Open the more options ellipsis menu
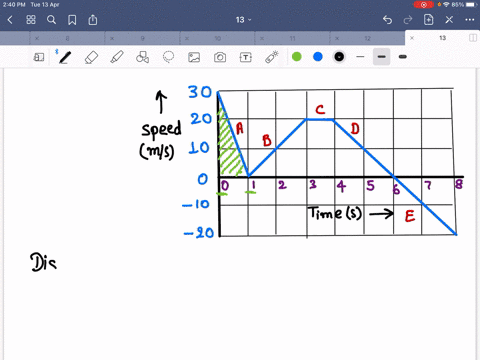 pyautogui.click(x=470, y=20)
